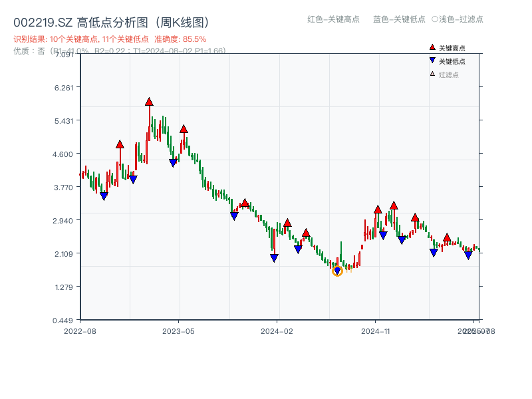Click the red color indicator beside 关键高点 text
The width and height of the screenshot is (532, 399).
pyautogui.click(x=432, y=48)
